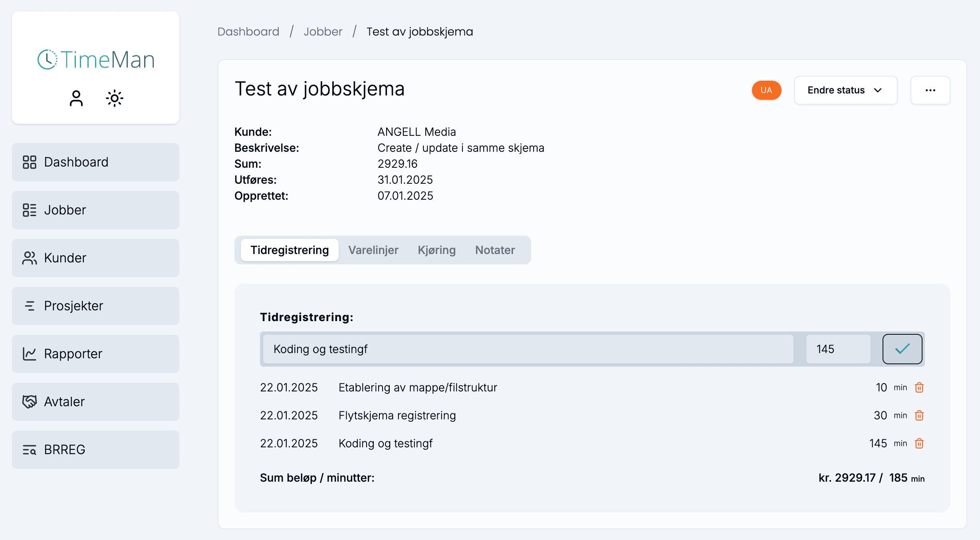Open Rapporter from the sidebar
Image resolution: width=980 pixels, height=540 pixels.
coord(95,354)
